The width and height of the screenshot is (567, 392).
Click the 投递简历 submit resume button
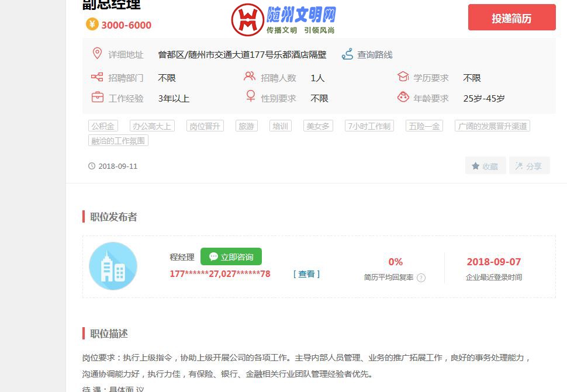[511, 18]
